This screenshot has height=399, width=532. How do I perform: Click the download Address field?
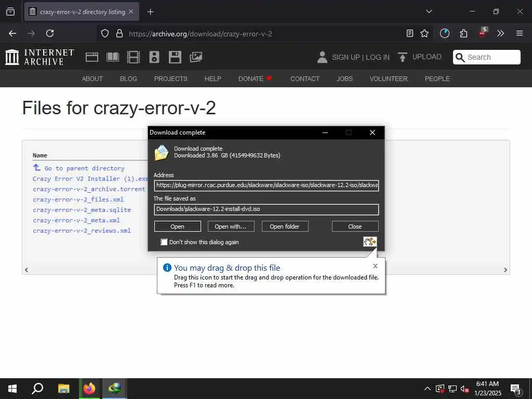267,185
